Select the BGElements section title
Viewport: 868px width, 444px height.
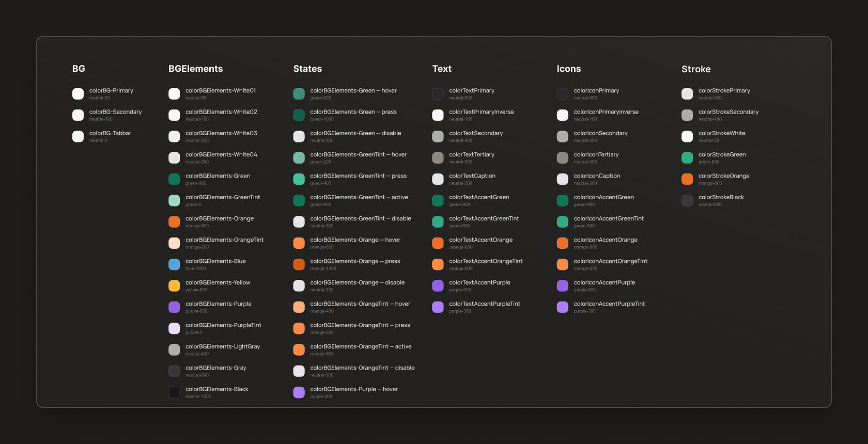tap(196, 69)
